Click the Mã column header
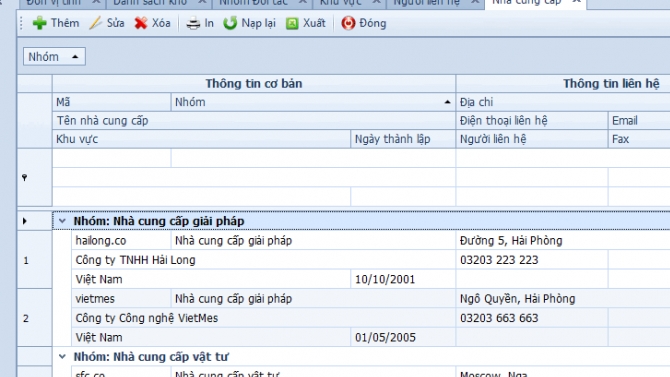670x377 pixels. click(112, 102)
